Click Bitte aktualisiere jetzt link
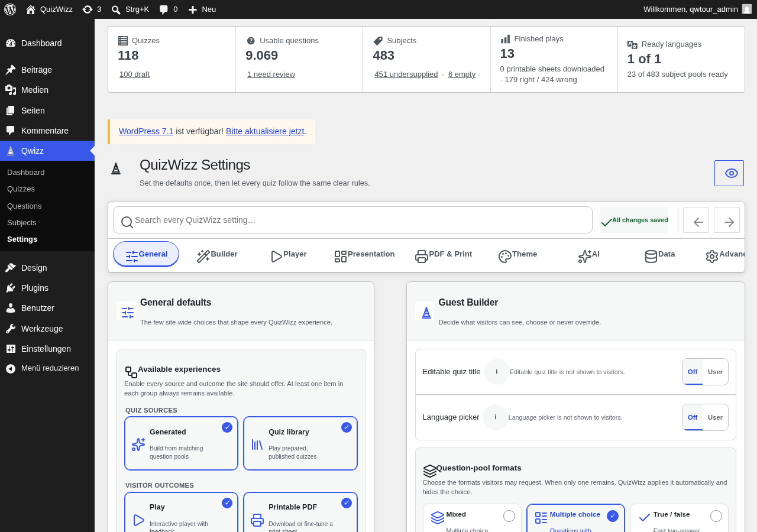757x532 pixels. [x=265, y=131]
